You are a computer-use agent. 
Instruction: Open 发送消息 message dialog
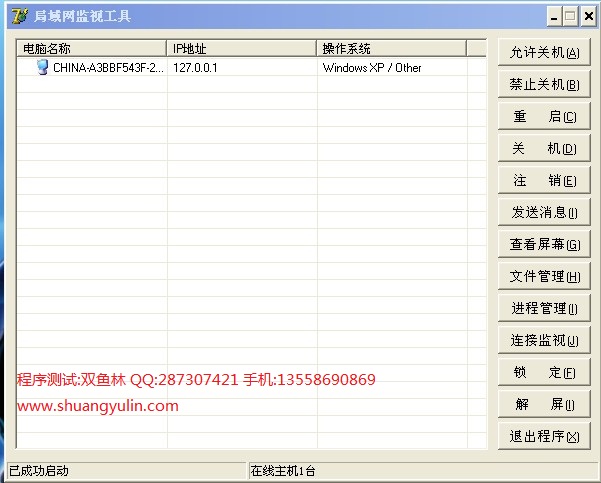(544, 212)
